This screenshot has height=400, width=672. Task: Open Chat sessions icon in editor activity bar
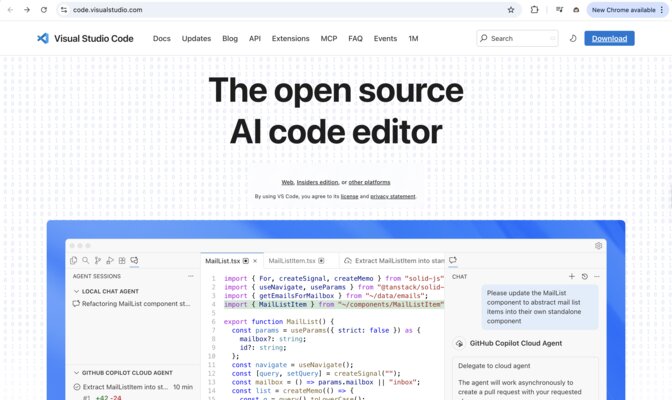134,260
